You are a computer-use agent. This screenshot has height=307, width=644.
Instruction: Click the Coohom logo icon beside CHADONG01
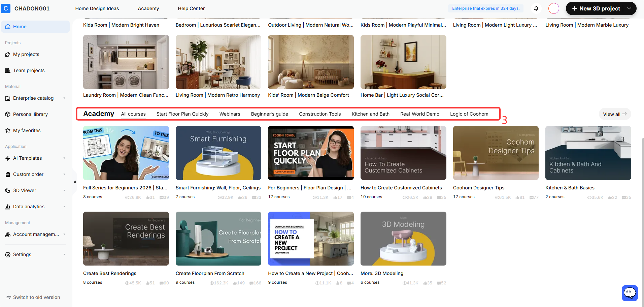coord(6,8)
